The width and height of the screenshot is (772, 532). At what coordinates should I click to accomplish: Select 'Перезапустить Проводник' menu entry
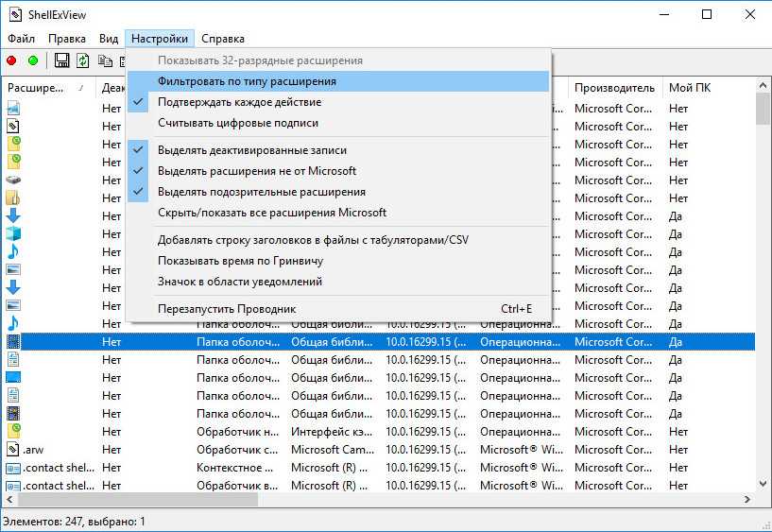point(227,309)
